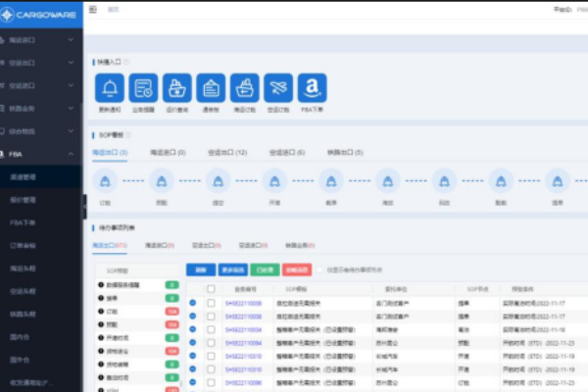Click the business reminder list-with-clock icon
The image size is (588, 392).
[x=144, y=88]
